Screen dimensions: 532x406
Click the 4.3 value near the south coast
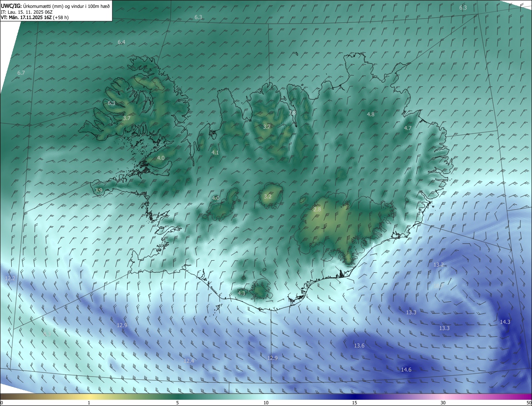pyautogui.click(x=241, y=293)
